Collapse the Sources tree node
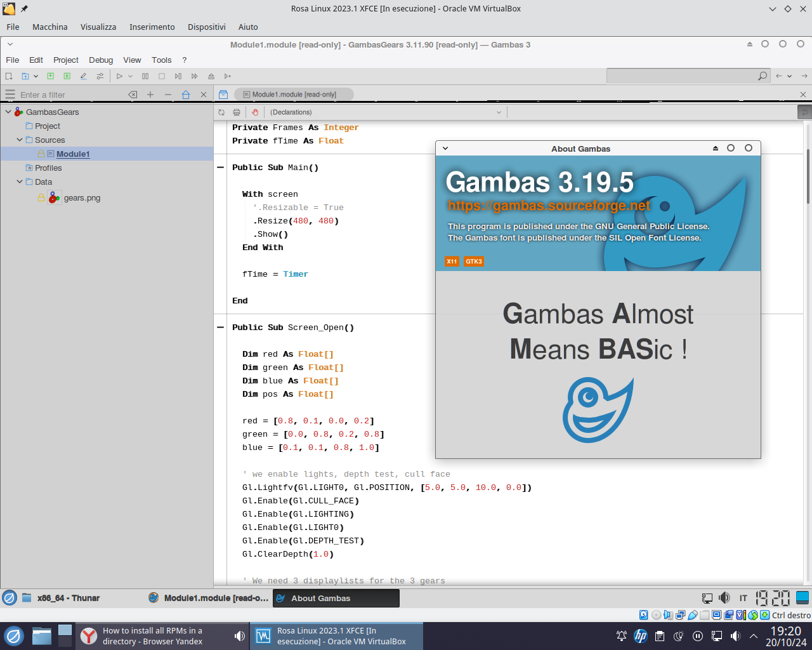 tap(20, 140)
